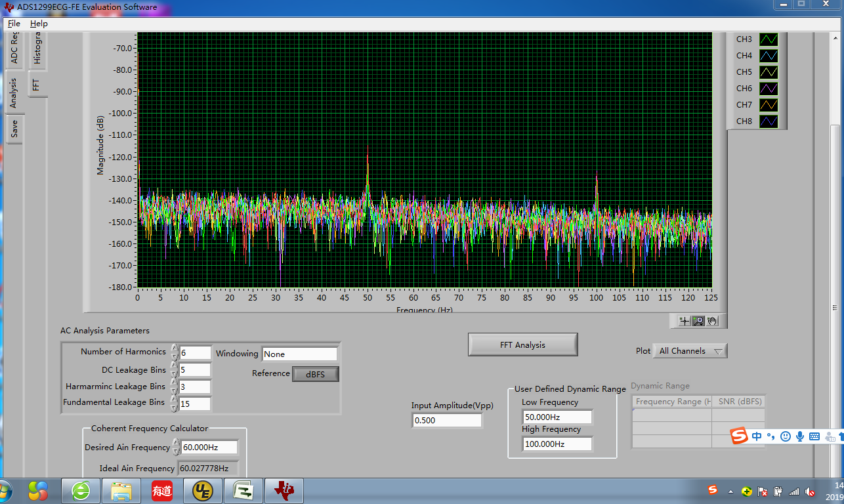844x504 pixels.
Task: Launch the Texas Instruments app from taskbar
Action: [284, 490]
